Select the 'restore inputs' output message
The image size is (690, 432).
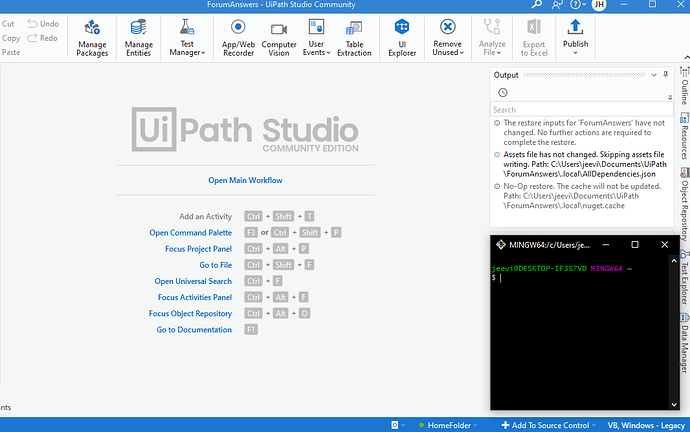(x=582, y=132)
